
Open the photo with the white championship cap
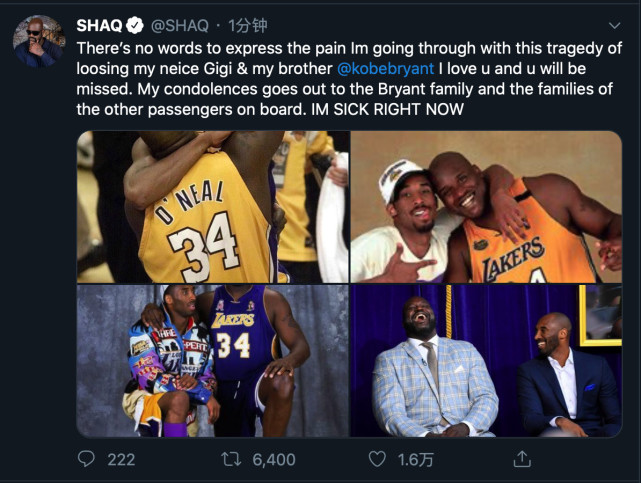[486, 207]
